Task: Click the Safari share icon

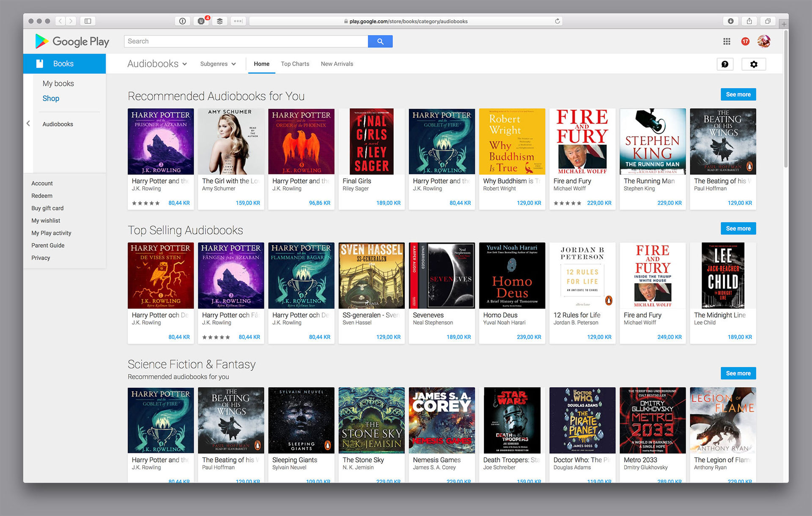Action: coord(749,21)
